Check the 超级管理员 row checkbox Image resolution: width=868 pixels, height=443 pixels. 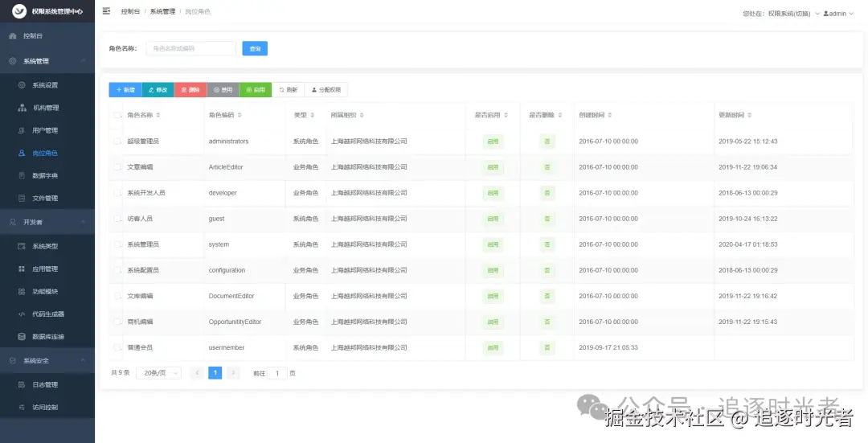click(x=117, y=142)
